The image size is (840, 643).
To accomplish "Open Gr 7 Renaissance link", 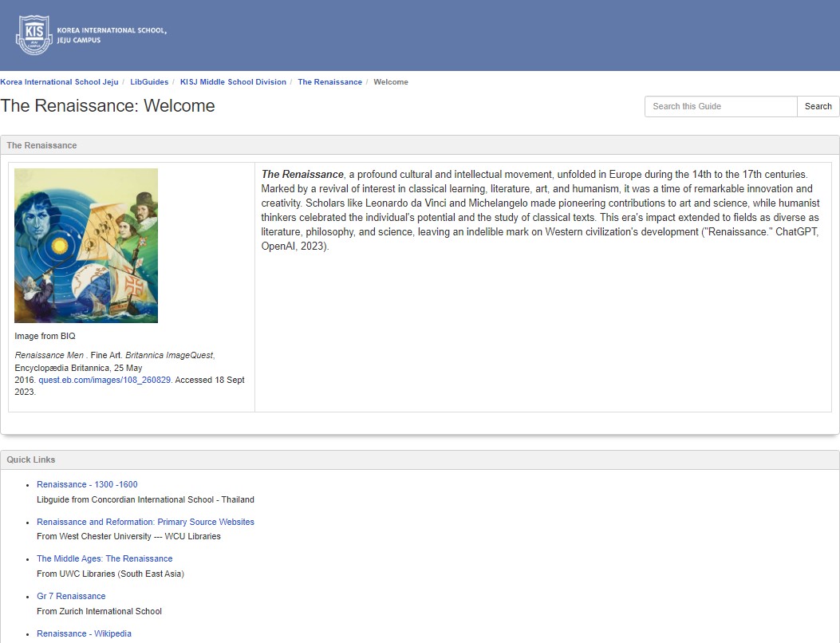I will [71, 597].
